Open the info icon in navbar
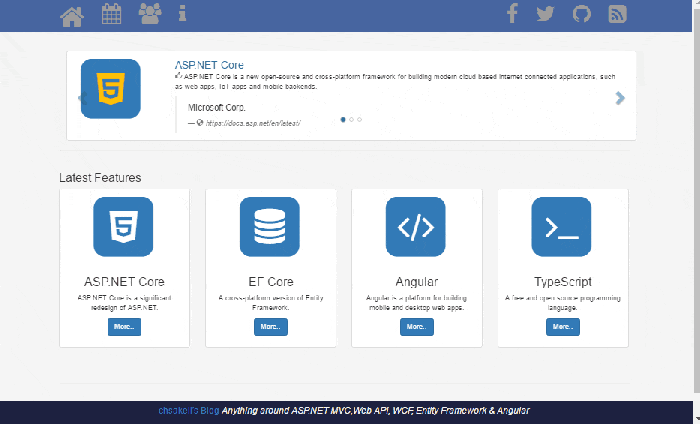 [182, 14]
